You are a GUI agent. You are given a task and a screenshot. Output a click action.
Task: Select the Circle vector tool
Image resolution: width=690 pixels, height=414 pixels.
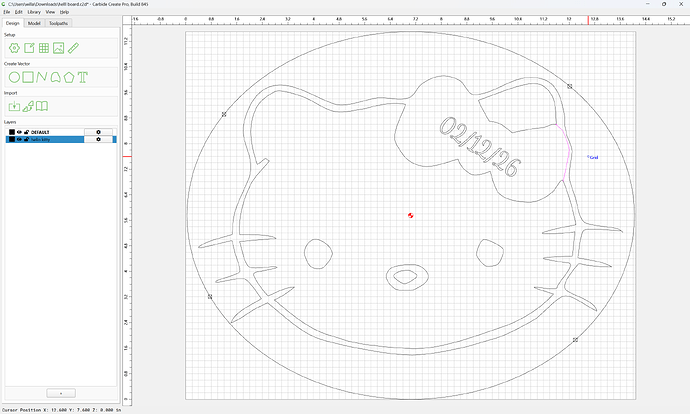coord(14,77)
